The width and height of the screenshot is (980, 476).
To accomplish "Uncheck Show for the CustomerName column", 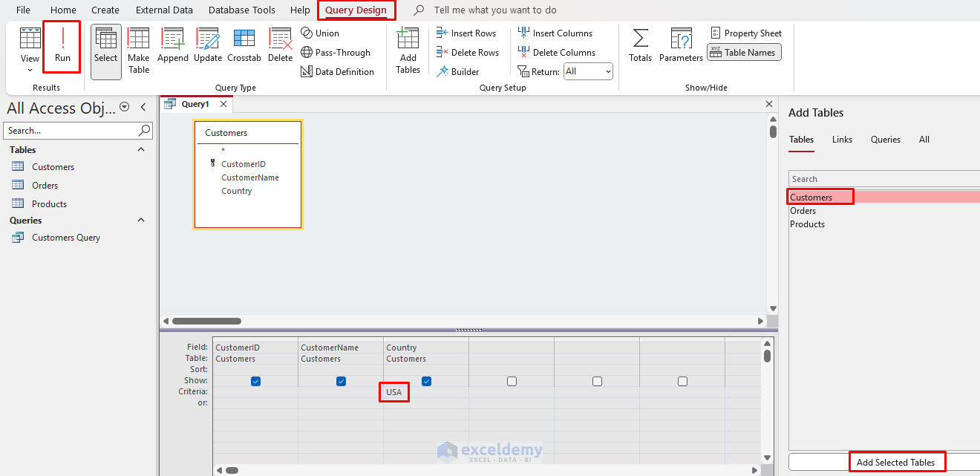I will [x=341, y=381].
